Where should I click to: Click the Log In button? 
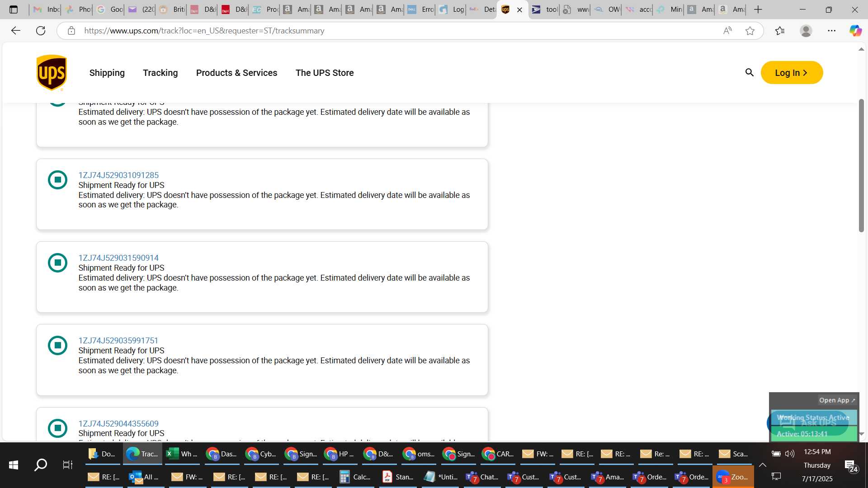[792, 73]
